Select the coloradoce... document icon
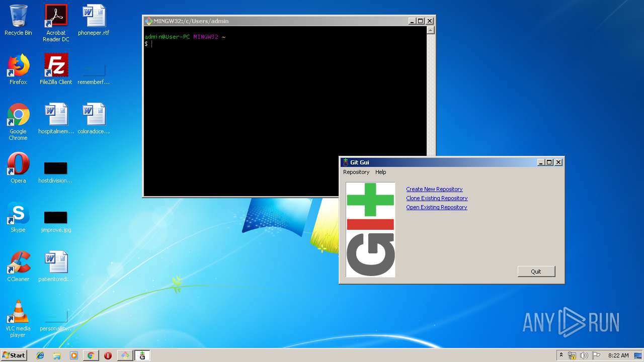The image size is (644, 362). (94, 119)
